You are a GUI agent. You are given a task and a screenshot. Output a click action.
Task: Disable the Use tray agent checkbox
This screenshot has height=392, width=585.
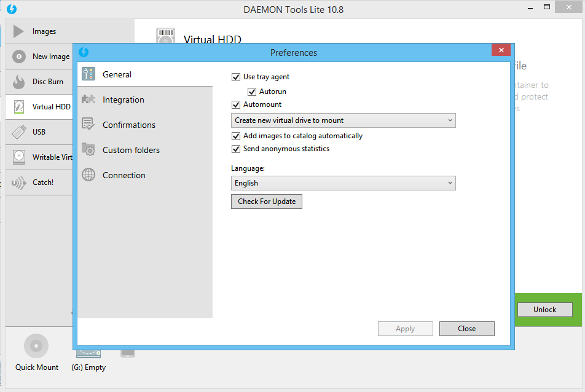pos(236,77)
